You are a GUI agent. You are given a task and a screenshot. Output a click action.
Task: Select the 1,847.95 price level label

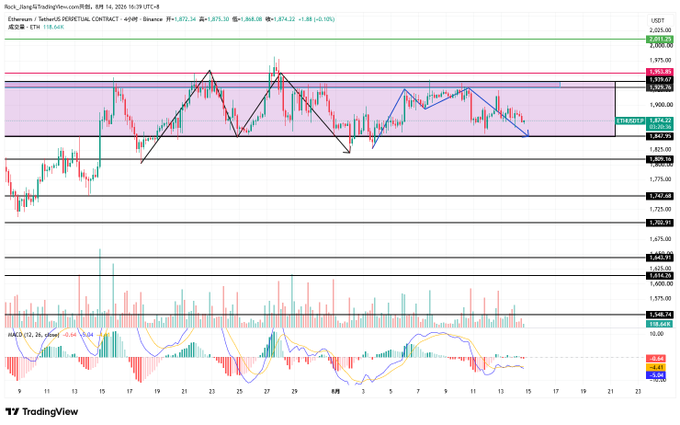coord(660,136)
